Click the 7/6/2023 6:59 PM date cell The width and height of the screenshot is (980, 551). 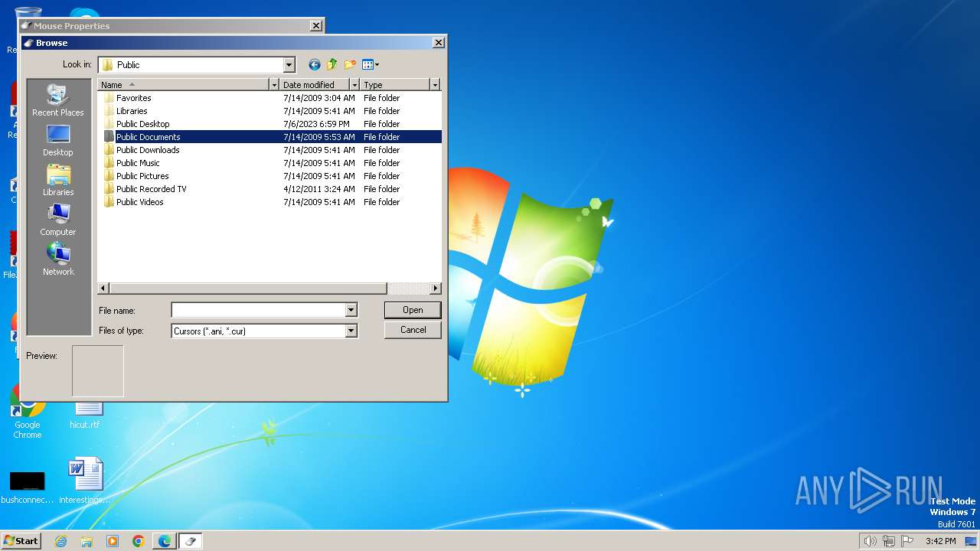(316, 124)
